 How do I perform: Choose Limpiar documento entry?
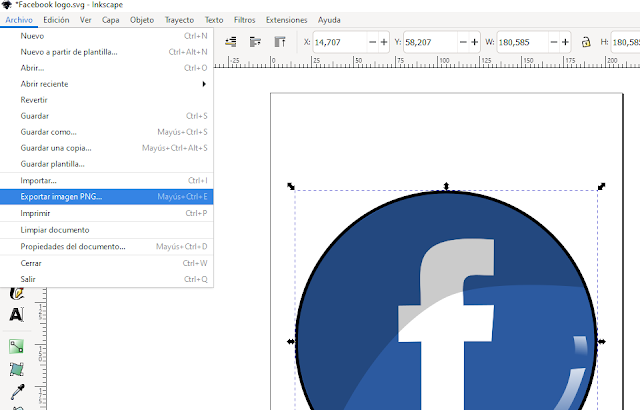click(x=107, y=230)
